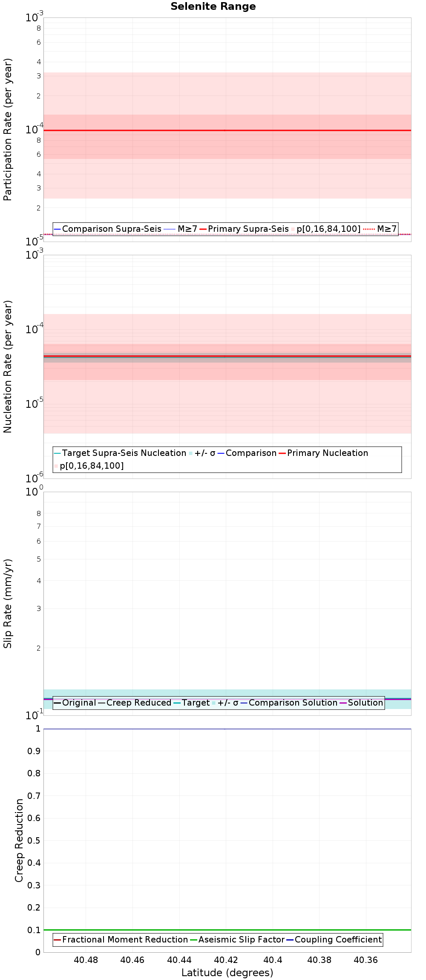Select the Coupling Coefficient legend entry
Viewport: 426px width, 980px height.
pos(334,940)
